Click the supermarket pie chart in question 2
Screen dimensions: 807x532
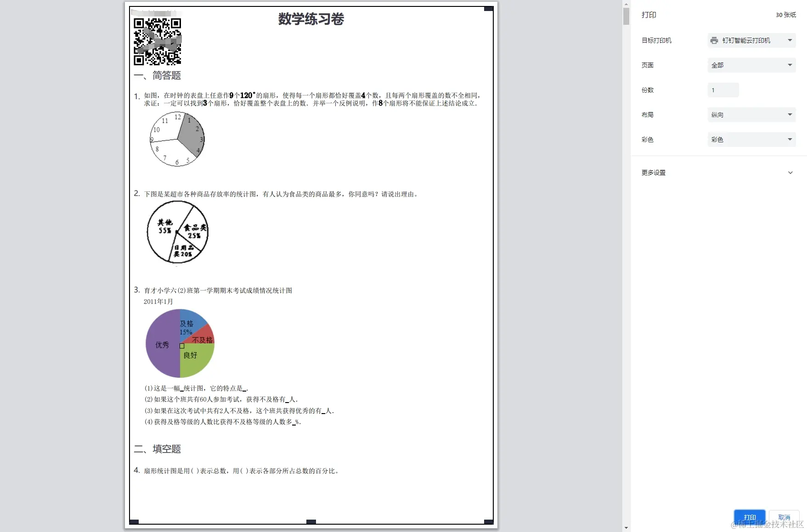click(177, 233)
